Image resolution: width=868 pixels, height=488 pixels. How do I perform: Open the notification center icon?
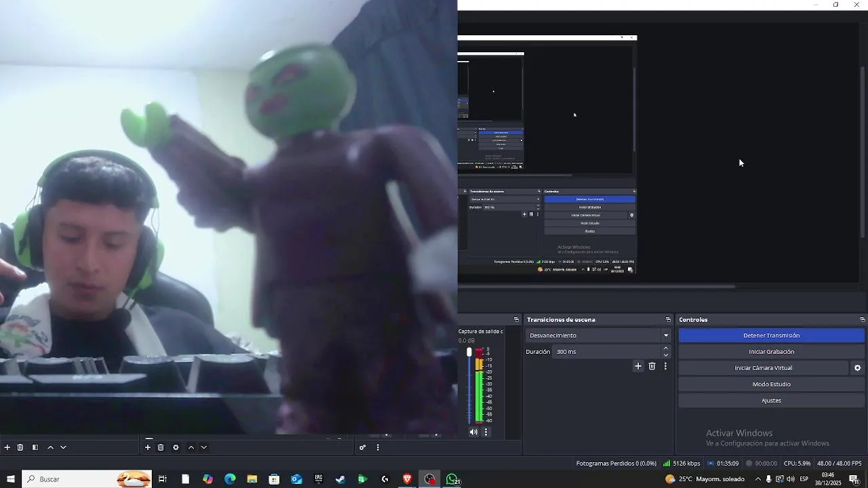tap(854, 479)
